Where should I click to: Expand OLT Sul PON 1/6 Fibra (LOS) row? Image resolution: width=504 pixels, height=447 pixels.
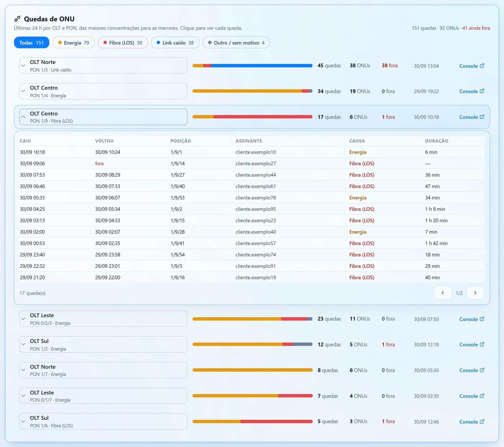click(103, 421)
